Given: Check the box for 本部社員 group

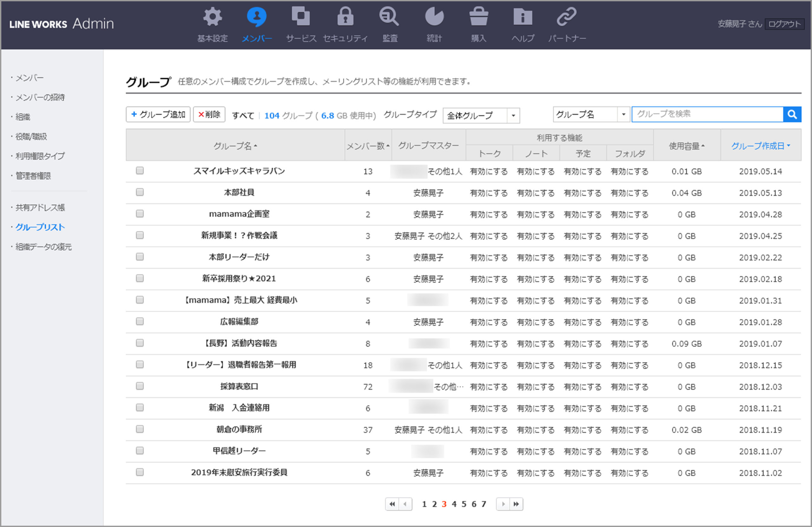Looking at the screenshot, I should pos(140,192).
